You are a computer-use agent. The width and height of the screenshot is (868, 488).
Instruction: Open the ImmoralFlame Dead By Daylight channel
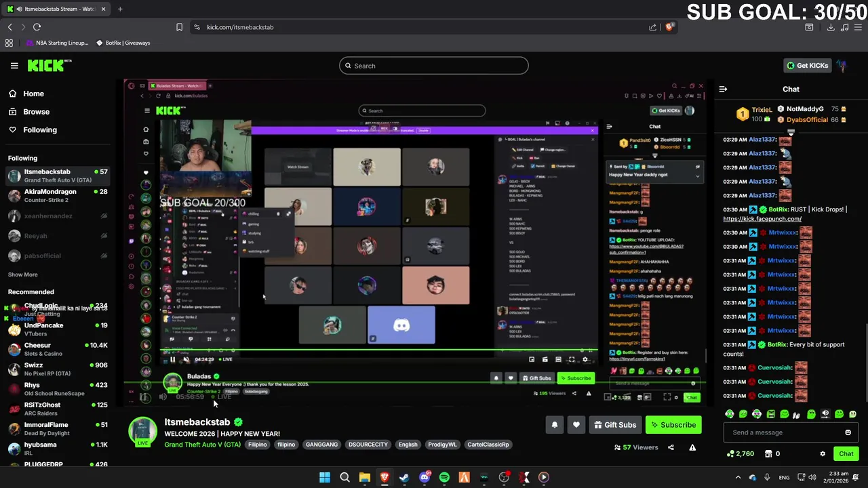click(58, 429)
